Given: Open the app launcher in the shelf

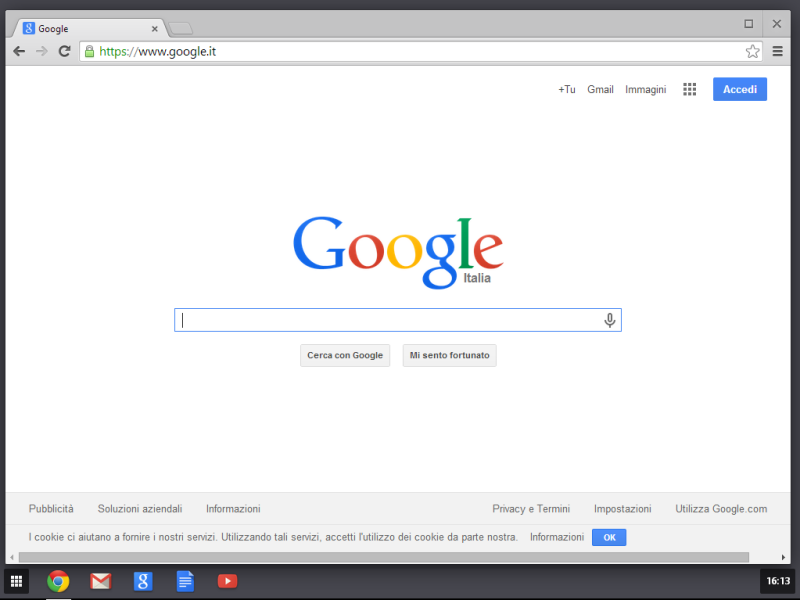Looking at the screenshot, I should [x=16, y=581].
